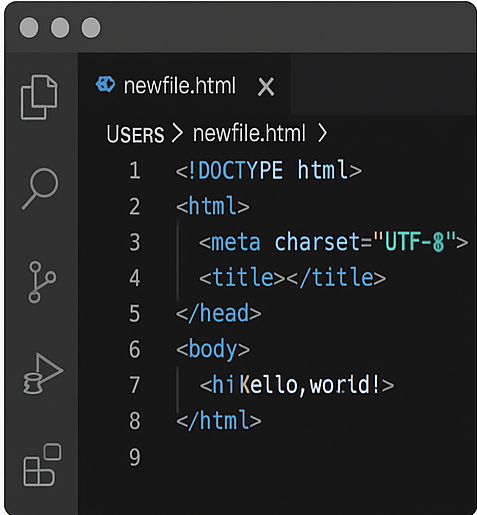Open the Source Control branch icon
Viewport: 477px width, 515px height.
click(42, 282)
